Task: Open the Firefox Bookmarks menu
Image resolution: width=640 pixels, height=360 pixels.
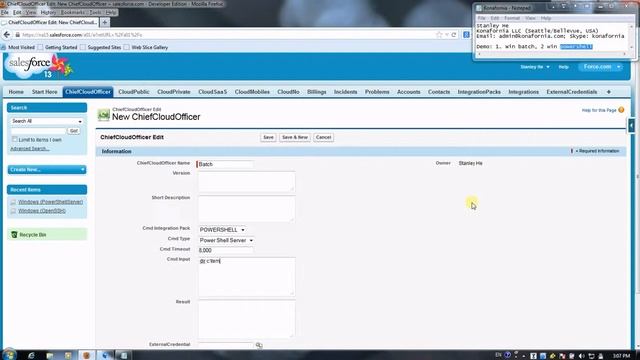Action: (x=72, y=13)
